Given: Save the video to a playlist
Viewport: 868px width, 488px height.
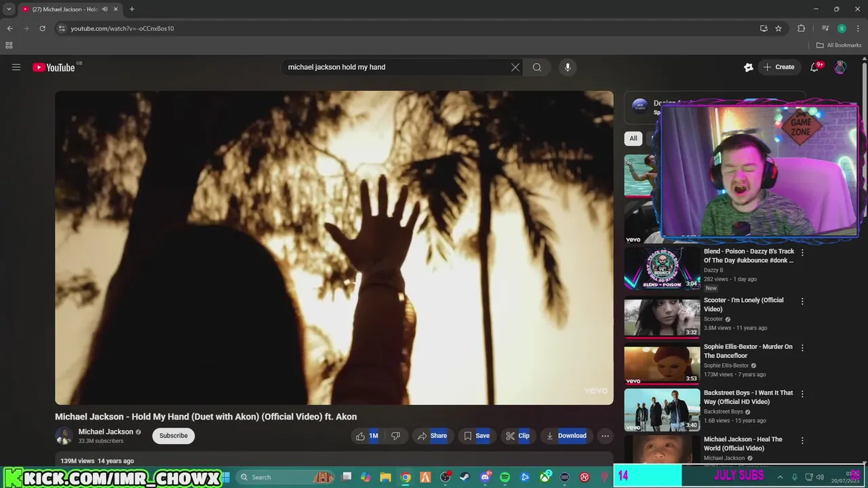Looking at the screenshot, I should pos(476,436).
